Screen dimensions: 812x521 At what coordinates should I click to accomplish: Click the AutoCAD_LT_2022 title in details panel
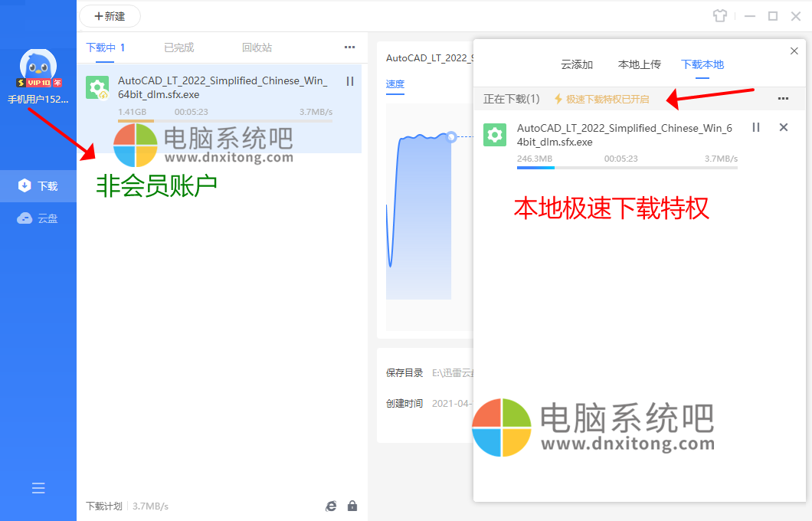pyautogui.click(x=429, y=58)
